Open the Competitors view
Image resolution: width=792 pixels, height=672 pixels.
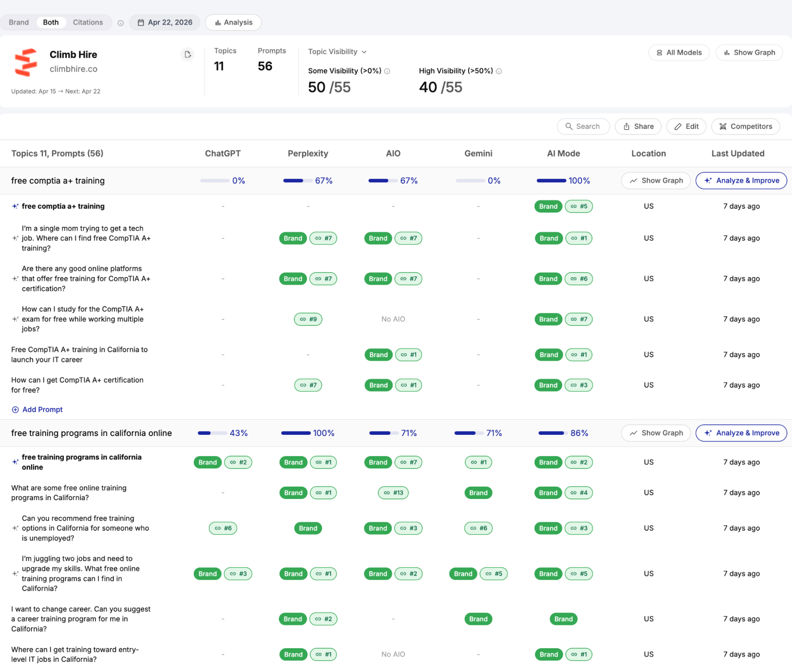pos(746,127)
